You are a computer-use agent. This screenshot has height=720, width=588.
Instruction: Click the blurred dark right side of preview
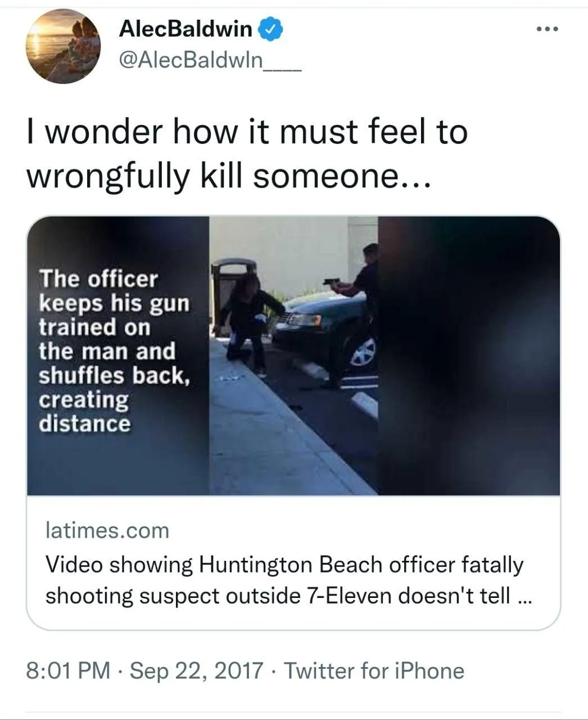pyautogui.click(x=469, y=355)
